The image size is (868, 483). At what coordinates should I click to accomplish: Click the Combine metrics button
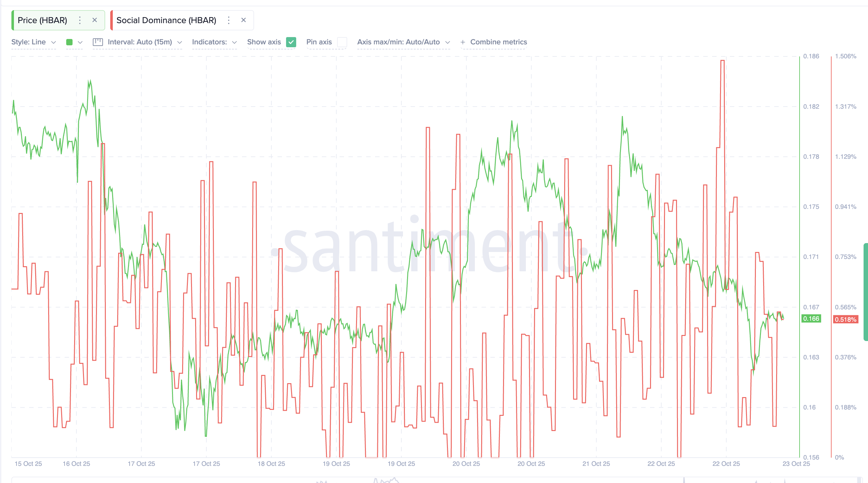click(x=498, y=42)
